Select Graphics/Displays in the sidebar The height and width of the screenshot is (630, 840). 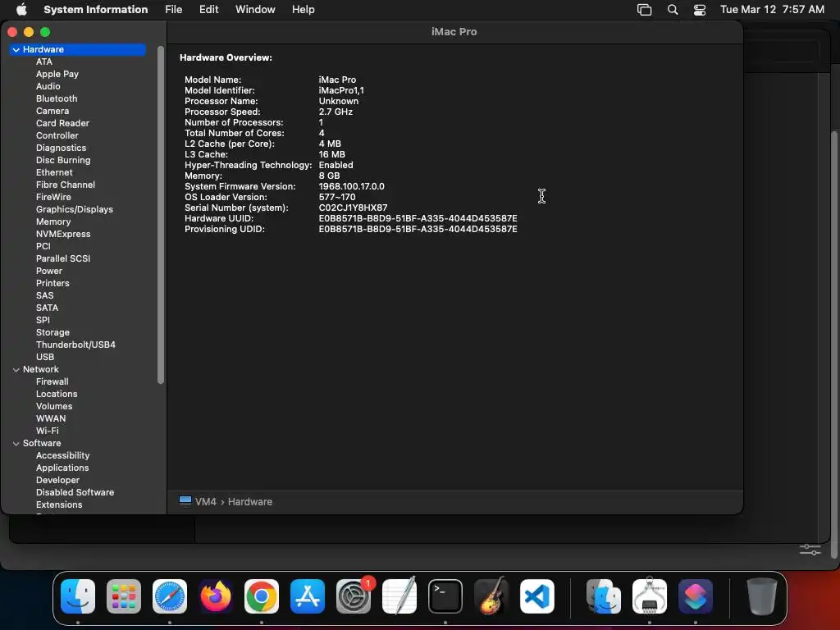click(x=75, y=209)
